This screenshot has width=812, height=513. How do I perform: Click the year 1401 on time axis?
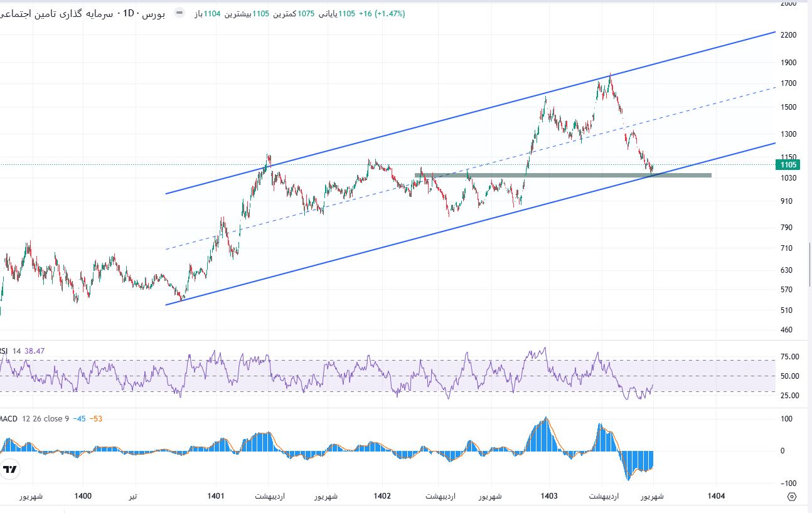216,496
